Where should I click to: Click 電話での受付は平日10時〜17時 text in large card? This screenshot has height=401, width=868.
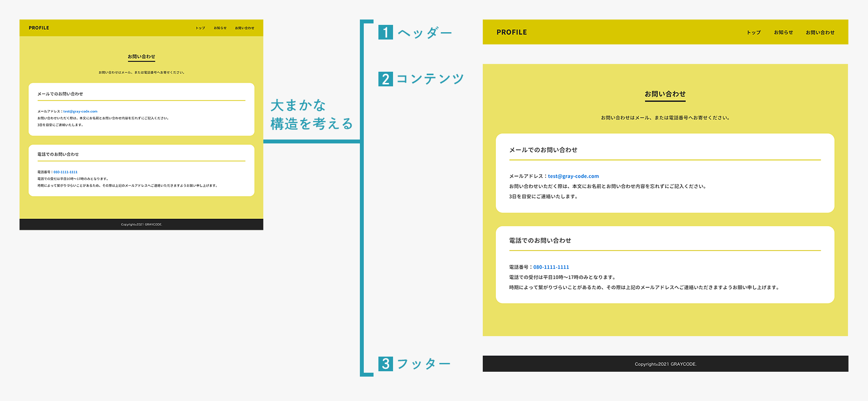tap(562, 277)
